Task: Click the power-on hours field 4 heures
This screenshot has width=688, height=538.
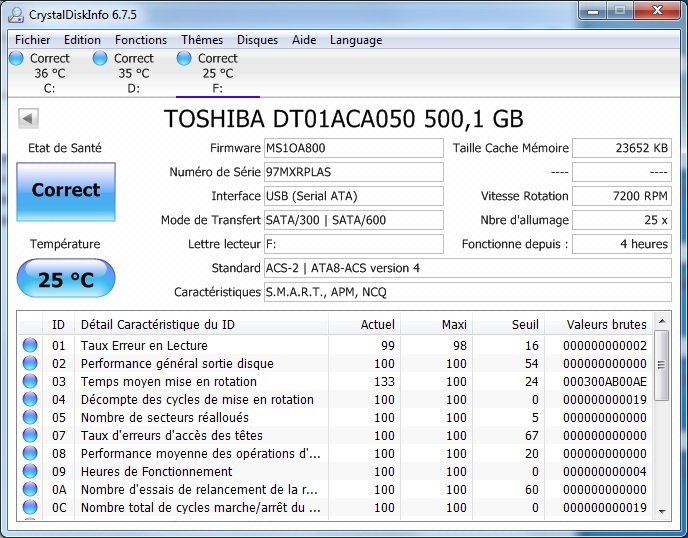Action: coord(622,244)
